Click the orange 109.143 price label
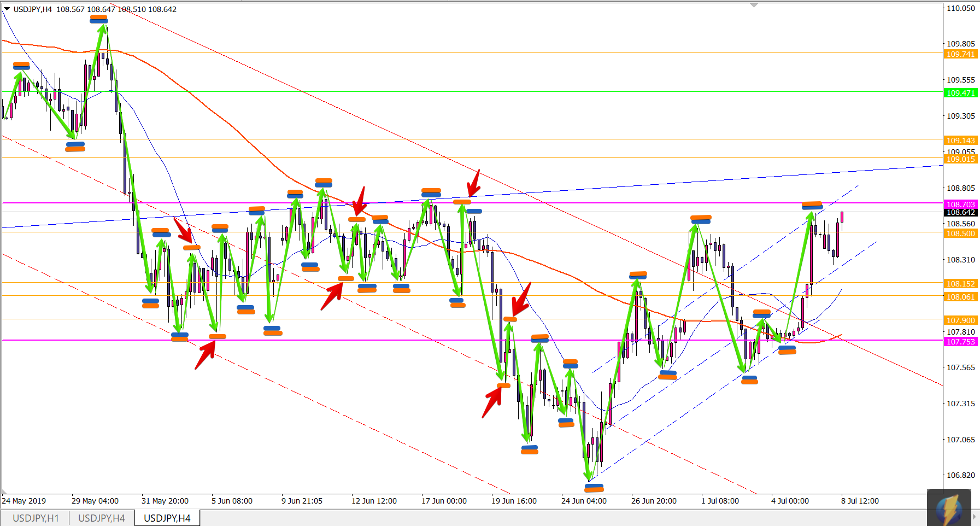Viewport: 980px width, 526px height. click(x=960, y=141)
